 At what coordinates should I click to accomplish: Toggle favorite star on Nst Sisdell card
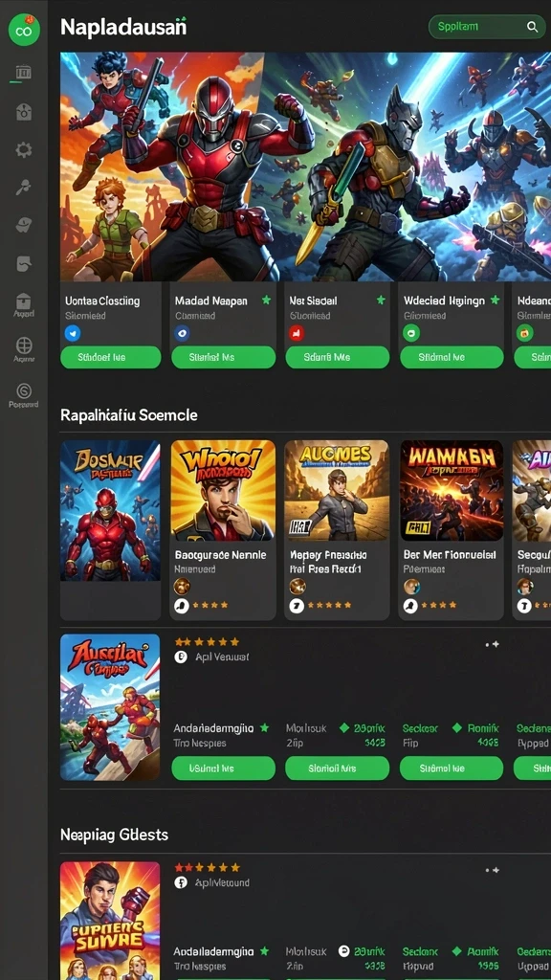(x=381, y=300)
